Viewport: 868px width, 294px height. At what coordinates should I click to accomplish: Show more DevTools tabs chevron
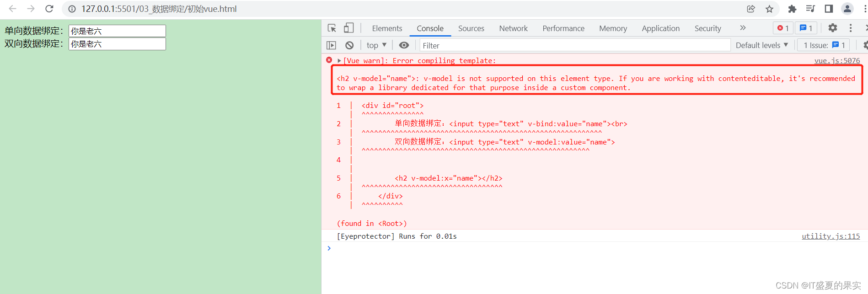point(743,28)
